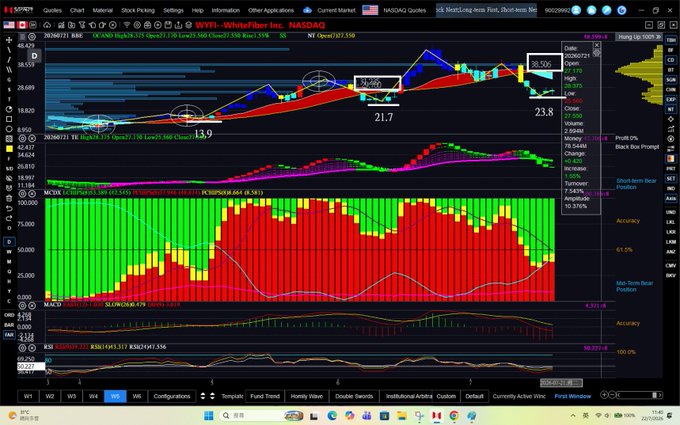
Task: Open the Stock Picking menu
Action: click(x=138, y=10)
